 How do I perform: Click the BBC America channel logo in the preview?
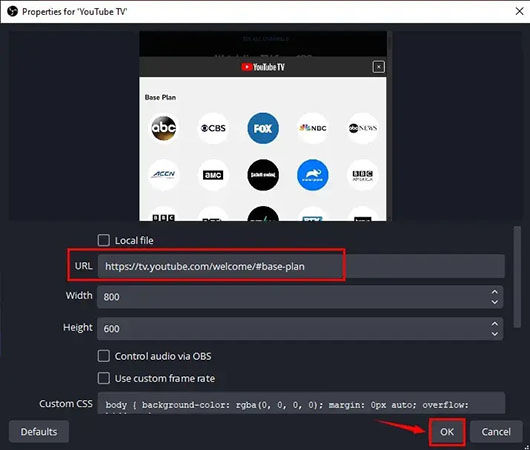pos(363,175)
